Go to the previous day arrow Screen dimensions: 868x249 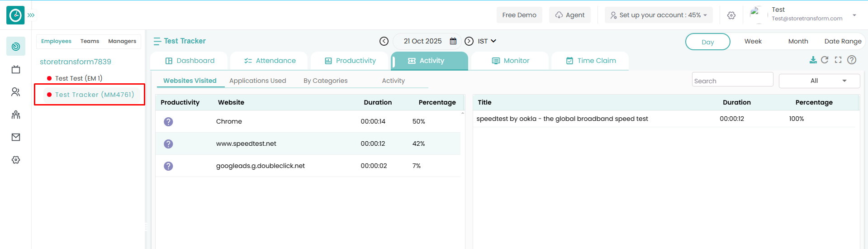click(x=384, y=41)
